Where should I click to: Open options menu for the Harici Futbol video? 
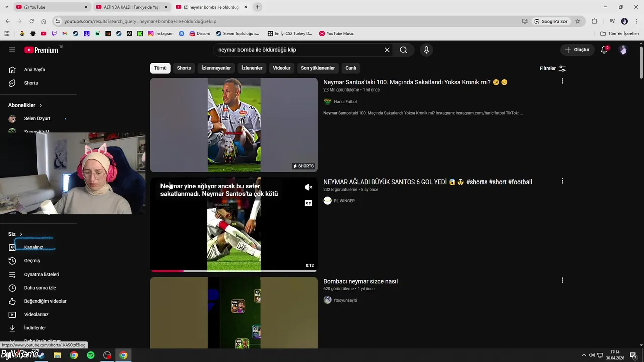tap(562, 81)
